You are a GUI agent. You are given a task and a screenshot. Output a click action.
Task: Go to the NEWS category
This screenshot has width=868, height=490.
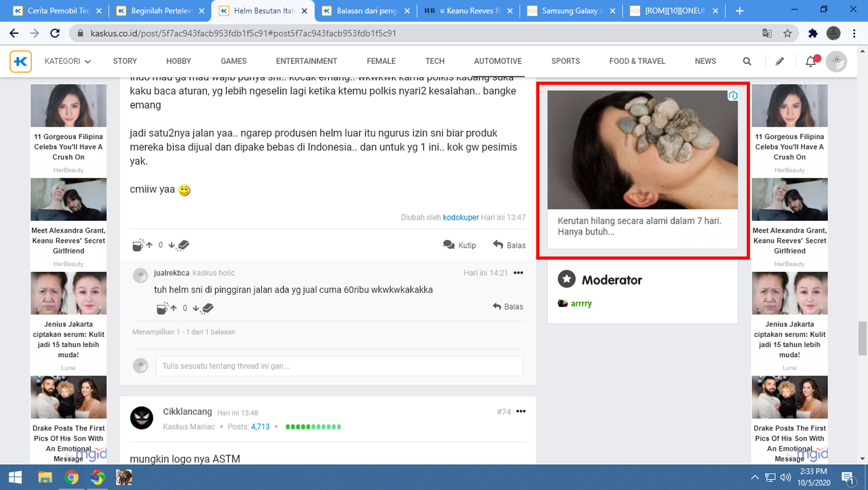[x=705, y=61]
